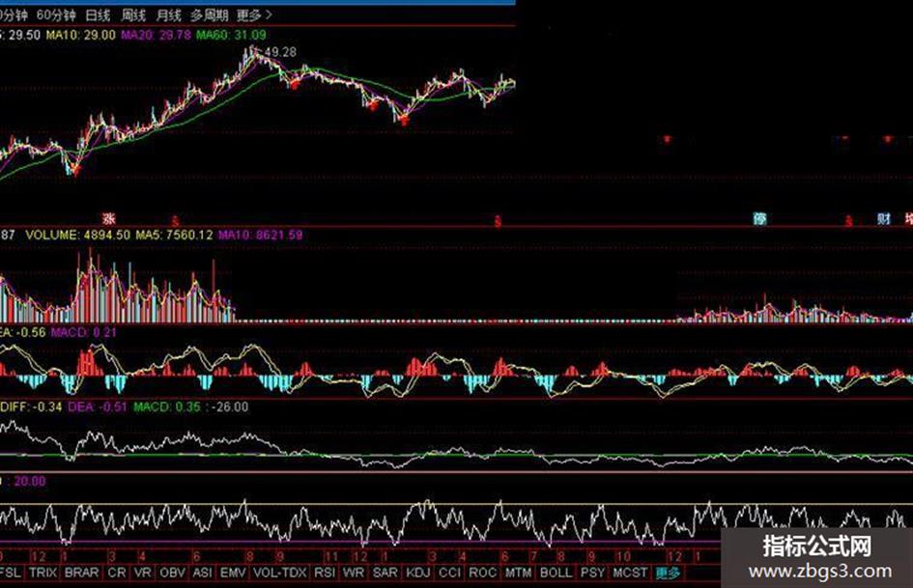Click the 停 event marker icon

759,219
